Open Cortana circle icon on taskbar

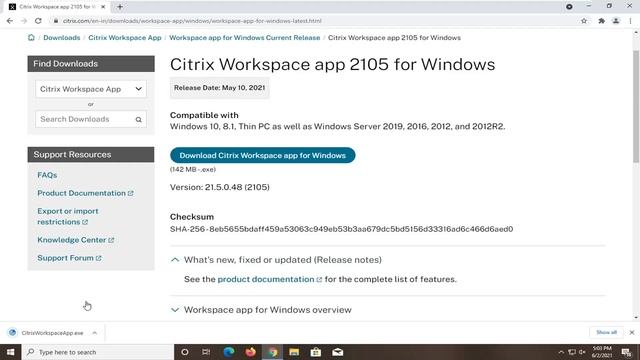[184, 352]
